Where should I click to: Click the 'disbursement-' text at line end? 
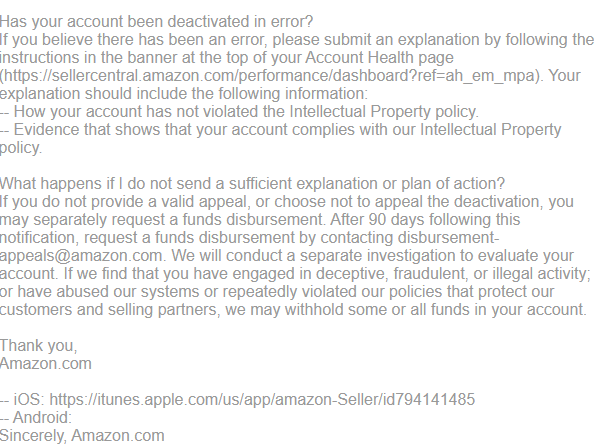click(x=449, y=238)
